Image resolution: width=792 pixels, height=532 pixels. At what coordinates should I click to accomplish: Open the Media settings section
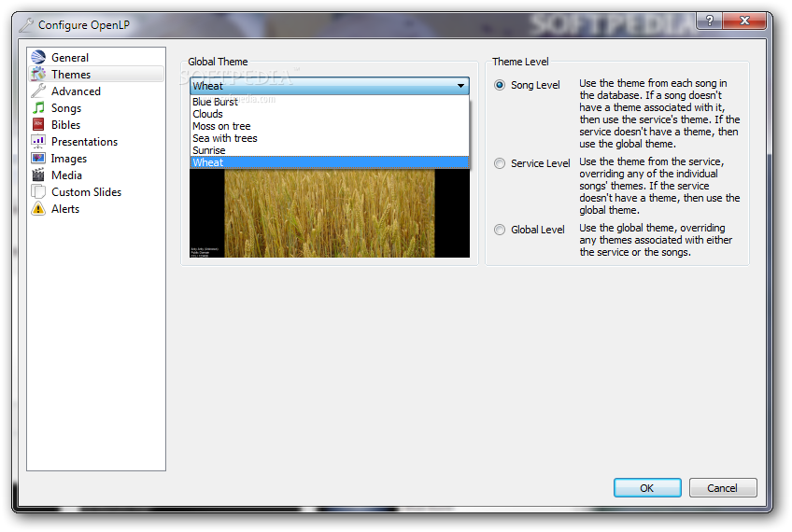(96, 175)
